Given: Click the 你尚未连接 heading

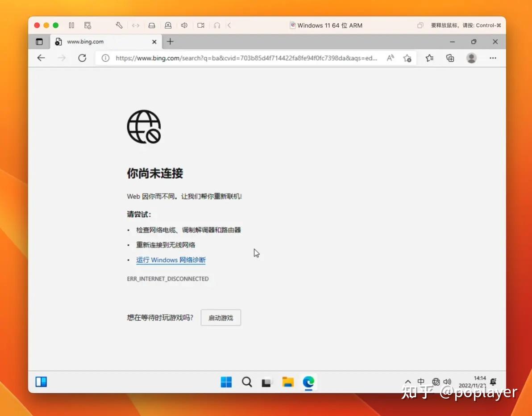Looking at the screenshot, I should [x=155, y=173].
